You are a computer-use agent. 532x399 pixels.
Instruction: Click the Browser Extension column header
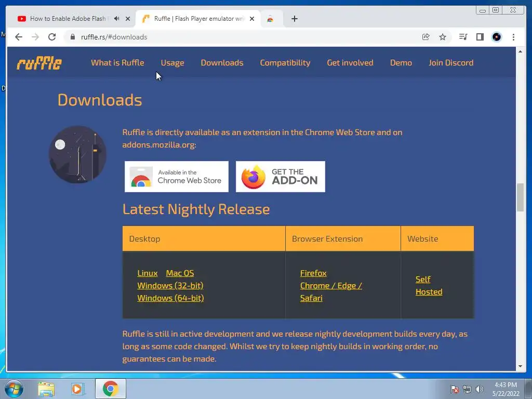pos(343,238)
